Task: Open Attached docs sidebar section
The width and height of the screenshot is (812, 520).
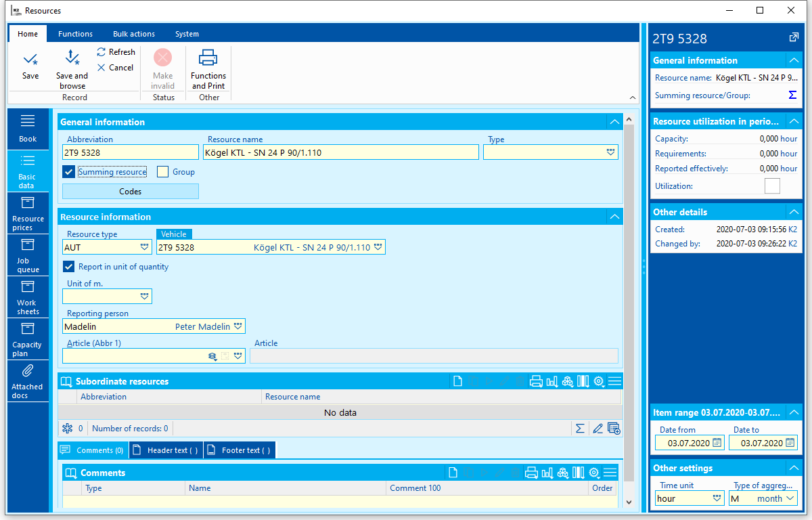Action: click(28, 381)
